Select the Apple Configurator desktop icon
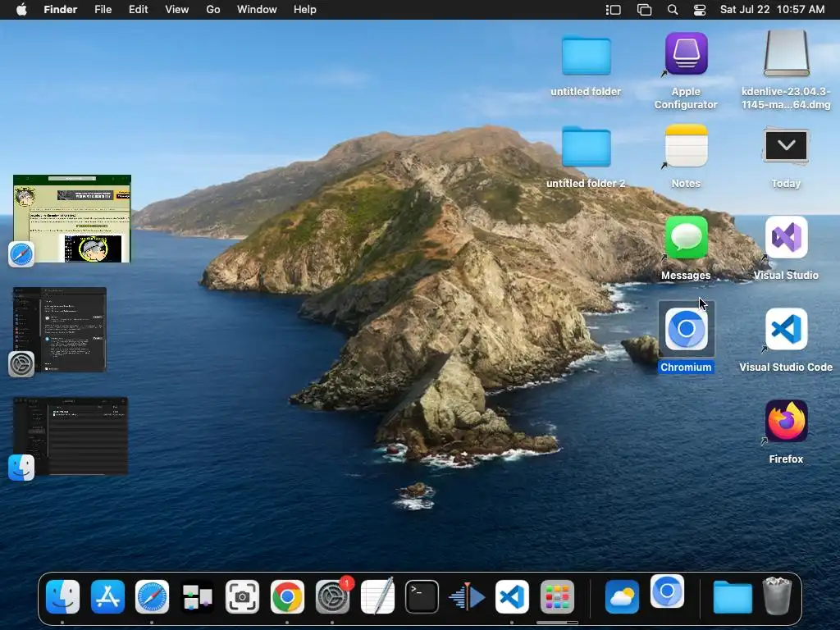840x630 pixels. point(686,55)
